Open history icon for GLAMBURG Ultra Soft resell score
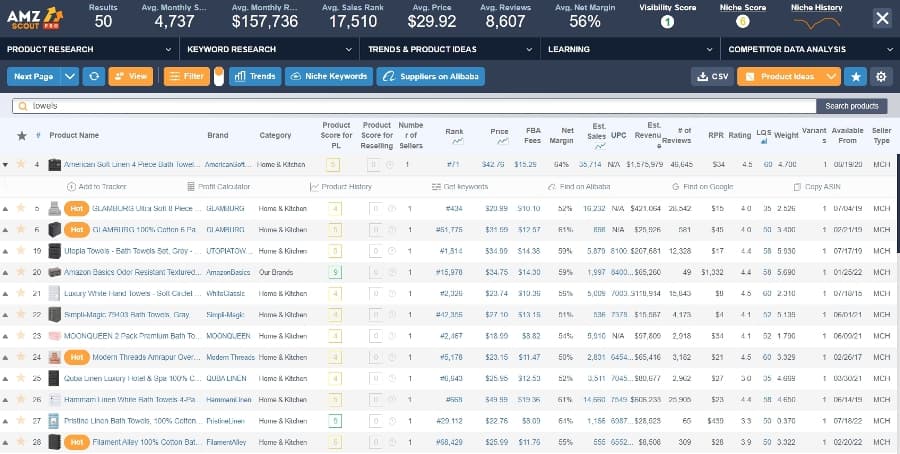900x454 pixels. (x=391, y=208)
